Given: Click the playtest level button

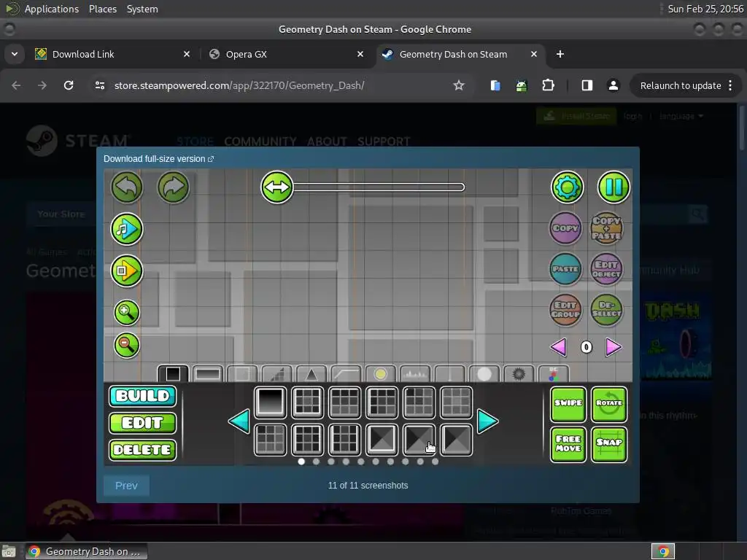Looking at the screenshot, I should click(x=127, y=271).
